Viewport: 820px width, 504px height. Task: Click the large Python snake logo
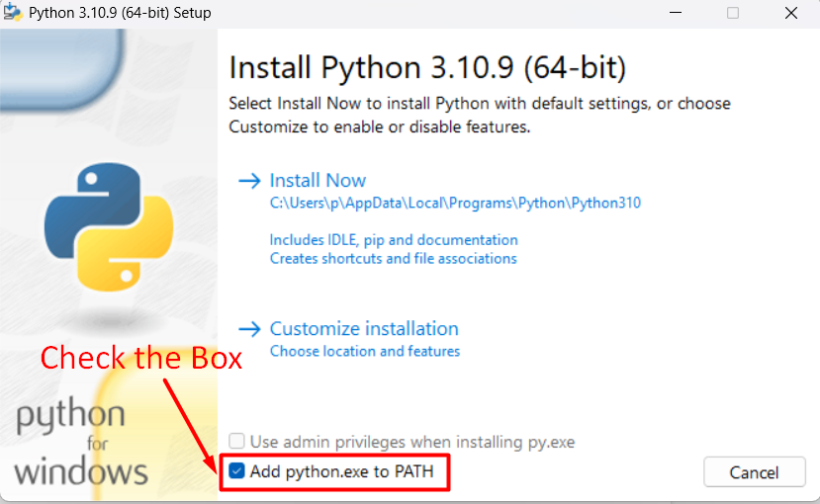click(x=109, y=226)
